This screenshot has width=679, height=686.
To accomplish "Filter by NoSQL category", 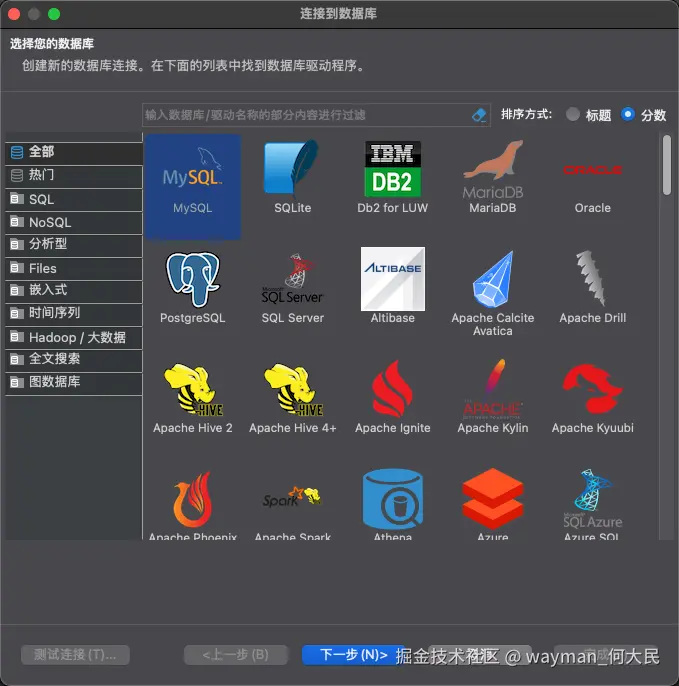I will tap(74, 222).
